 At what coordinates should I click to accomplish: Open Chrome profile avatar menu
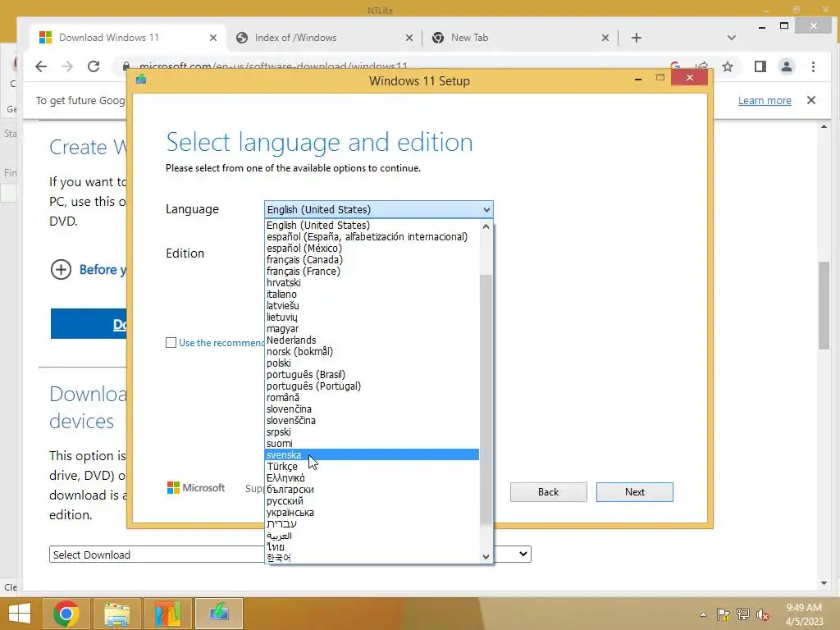tap(787, 66)
